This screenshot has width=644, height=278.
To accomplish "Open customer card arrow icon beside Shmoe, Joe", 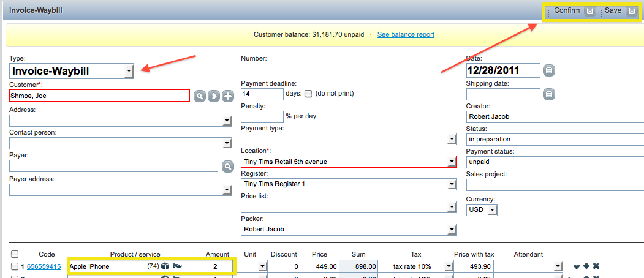I will pos(214,96).
